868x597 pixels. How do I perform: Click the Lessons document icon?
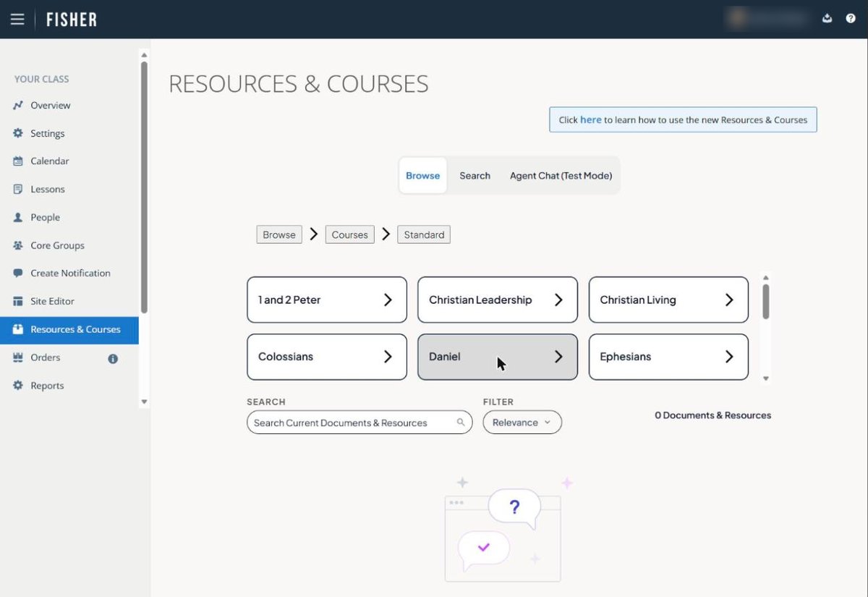coord(18,190)
